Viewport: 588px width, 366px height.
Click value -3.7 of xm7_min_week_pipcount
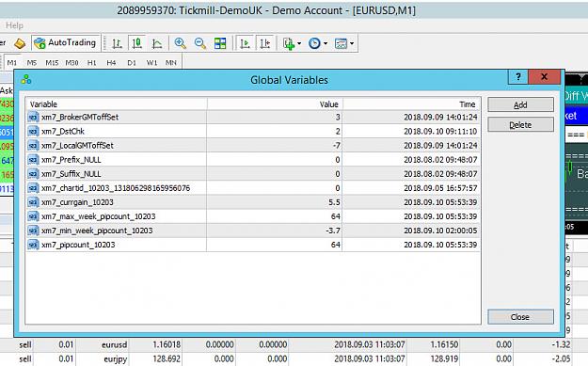(333, 231)
